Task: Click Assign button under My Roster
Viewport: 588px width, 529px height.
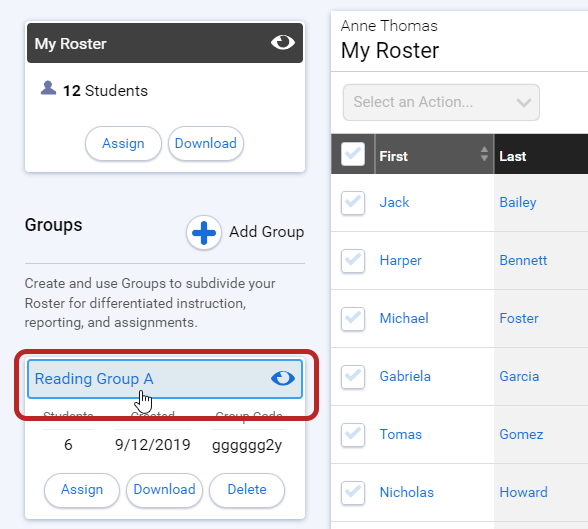Action: (x=123, y=144)
